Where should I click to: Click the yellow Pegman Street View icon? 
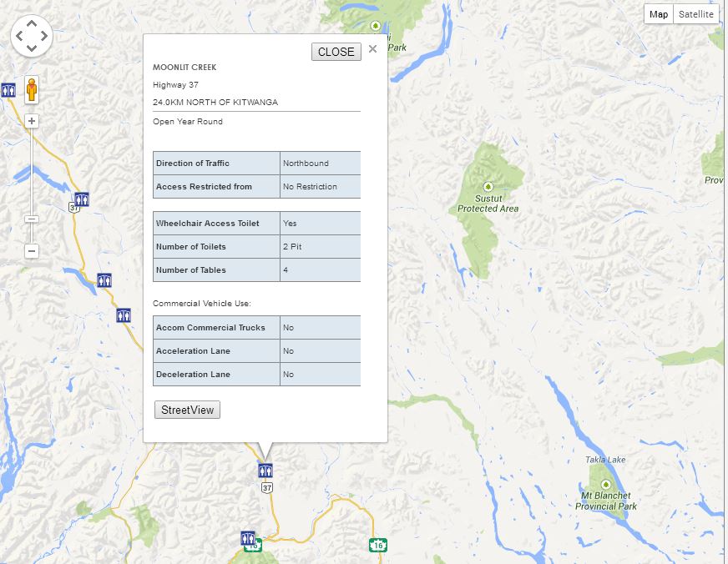[x=32, y=89]
